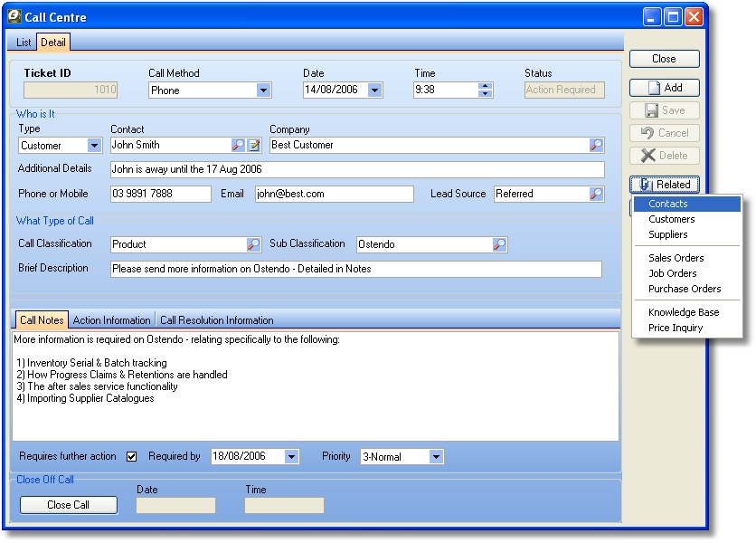Expand the Type dropdown showing Customer

click(x=94, y=146)
